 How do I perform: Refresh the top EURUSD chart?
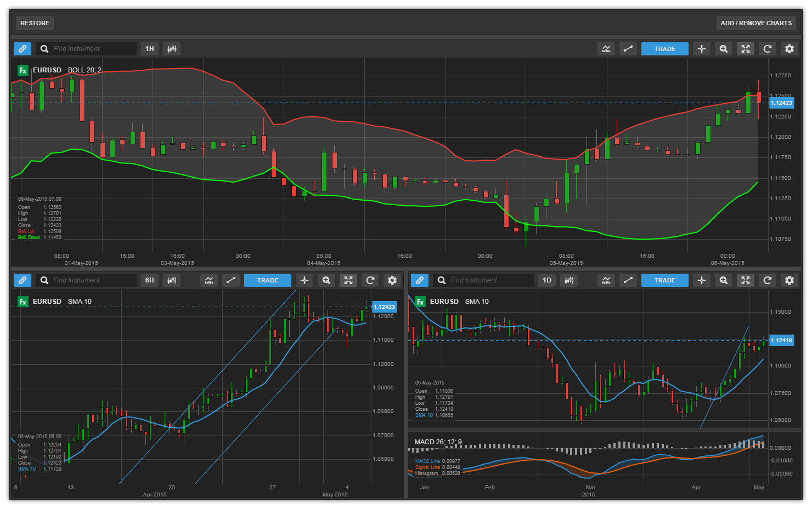pyautogui.click(x=768, y=49)
